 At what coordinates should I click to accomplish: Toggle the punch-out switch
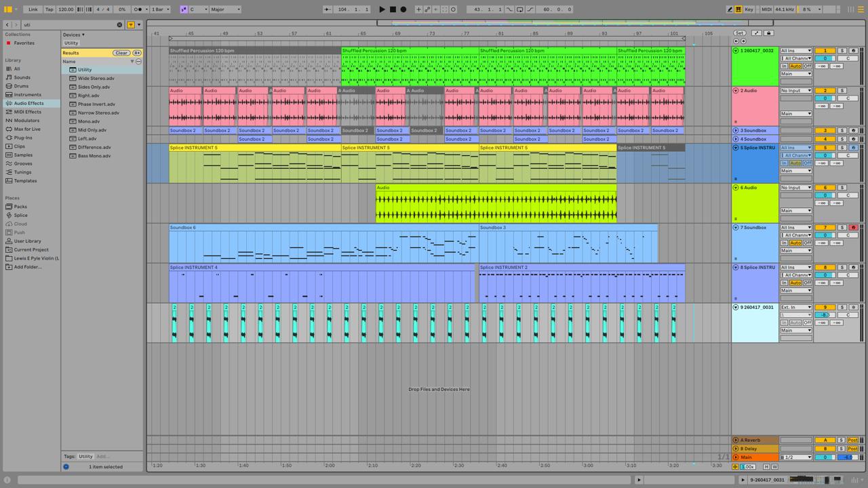(x=530, y=9)
